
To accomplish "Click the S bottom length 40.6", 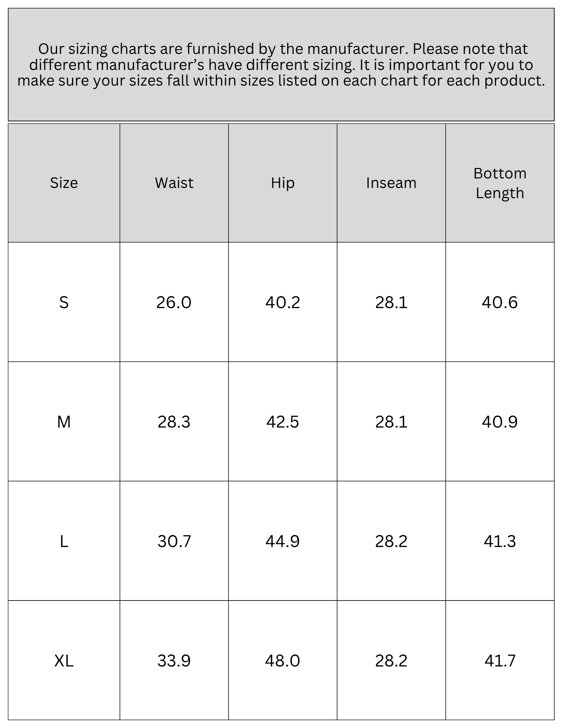I will point(500,302).
